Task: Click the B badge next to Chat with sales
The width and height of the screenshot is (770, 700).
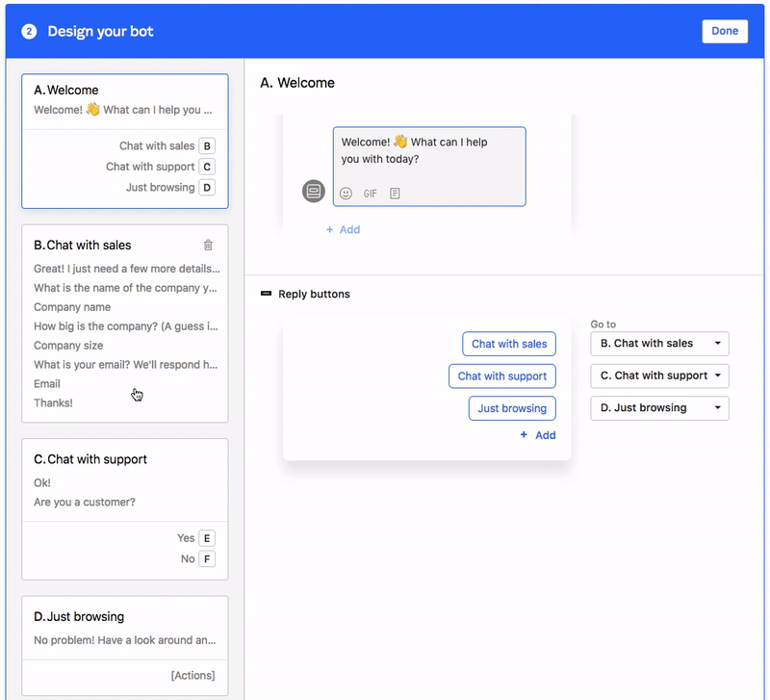Action: (207, 146)
